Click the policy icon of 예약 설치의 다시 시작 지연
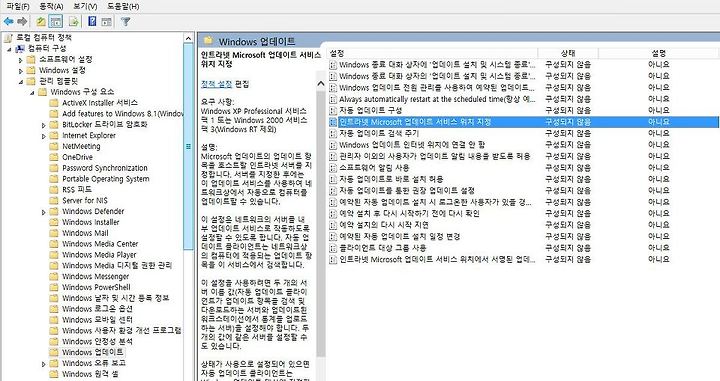The width and height of the screenshot is (720, 381). tap(333, 225)
